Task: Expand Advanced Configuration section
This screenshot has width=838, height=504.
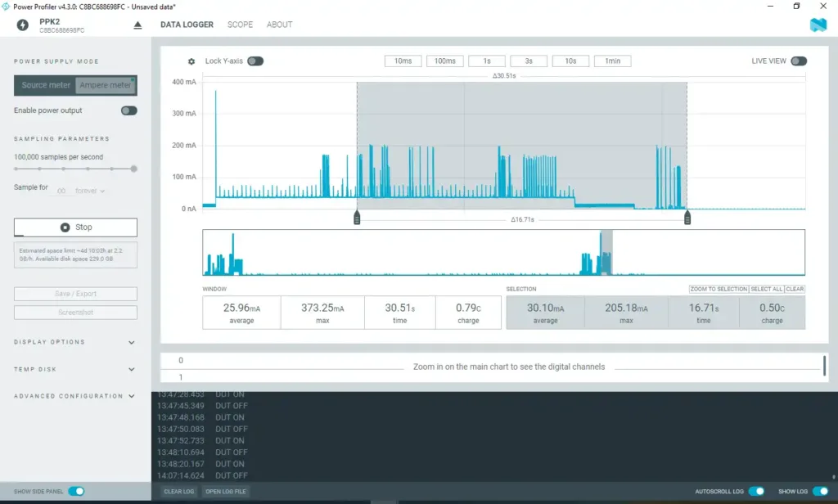Action: [132, 396]
